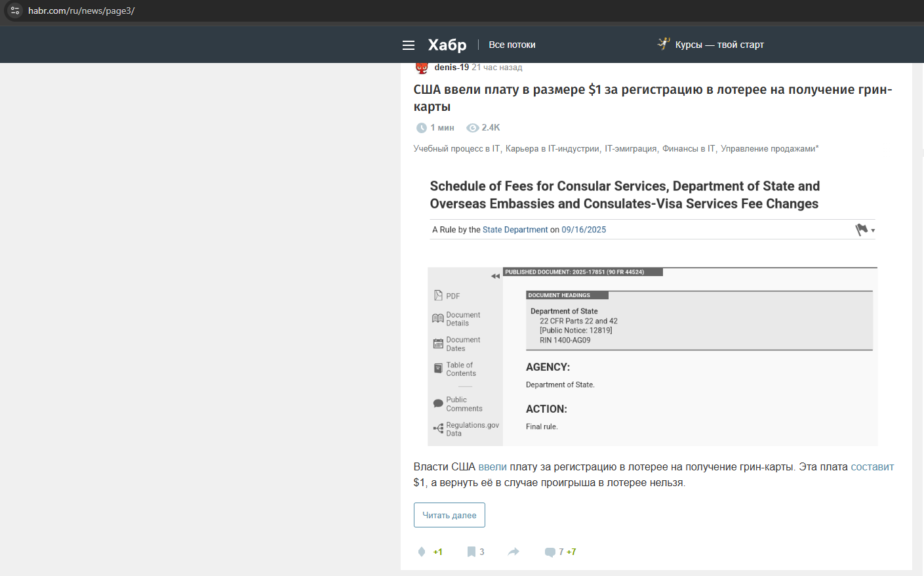Click the Federal Register document image
Screen dimensions: 924x576
pyautogui.click(x=653, y=307)
